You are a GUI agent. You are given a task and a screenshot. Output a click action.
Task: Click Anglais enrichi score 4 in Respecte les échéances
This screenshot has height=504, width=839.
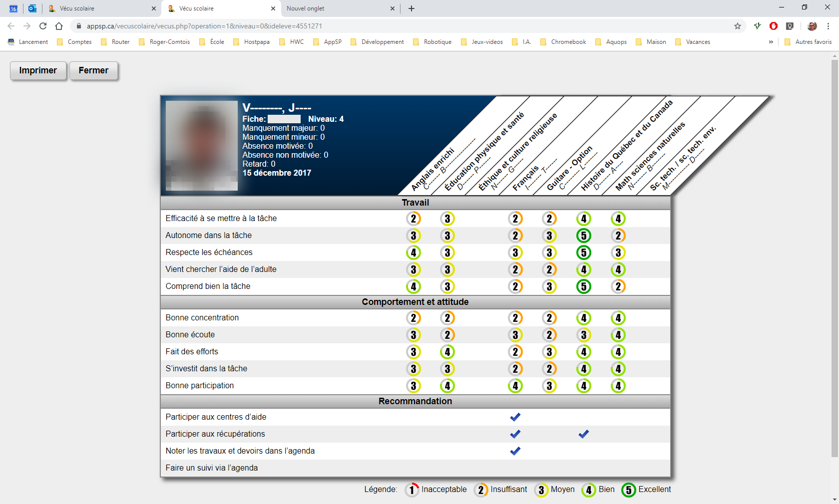pos(414,252)
